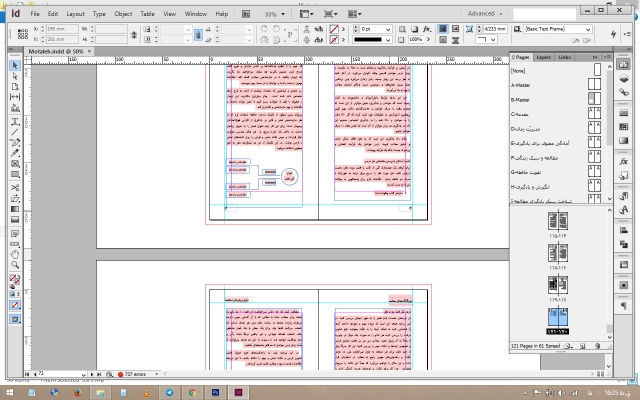Viewport: 640px width, 400px height.
Task: Click the black stroke style swatch
Action: [368, 40]
